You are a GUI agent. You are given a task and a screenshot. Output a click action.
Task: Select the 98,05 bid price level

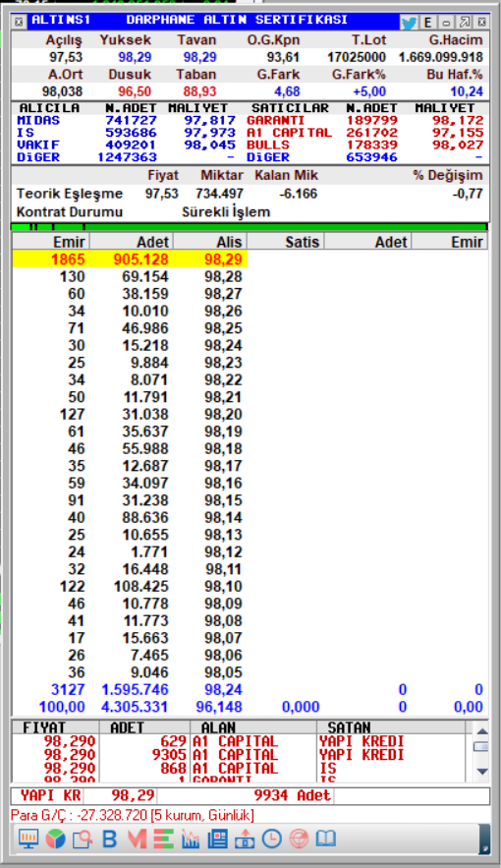[223, 672]
